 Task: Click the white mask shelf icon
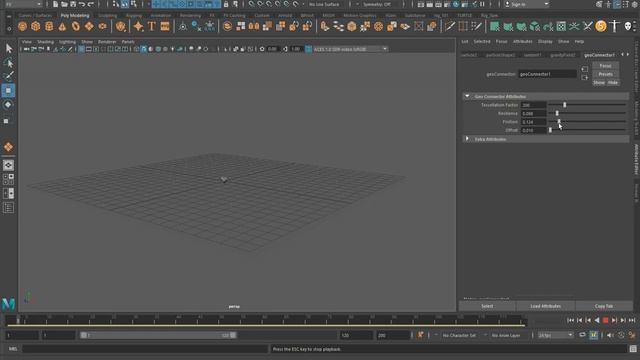[628, 27]
